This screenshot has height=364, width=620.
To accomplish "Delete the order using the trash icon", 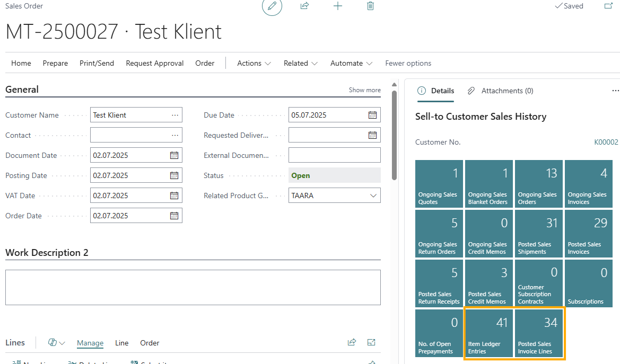I will (x=370, y=6).
